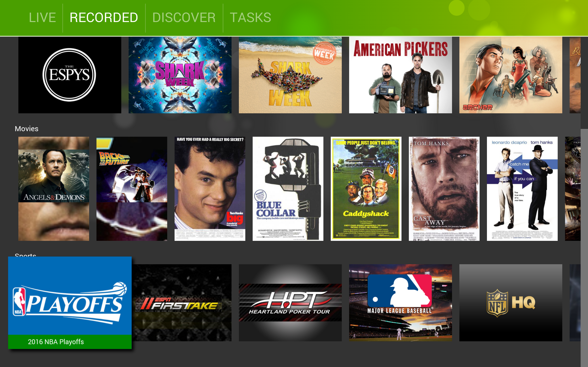Open The ESPYS recording

coord(70,75)
